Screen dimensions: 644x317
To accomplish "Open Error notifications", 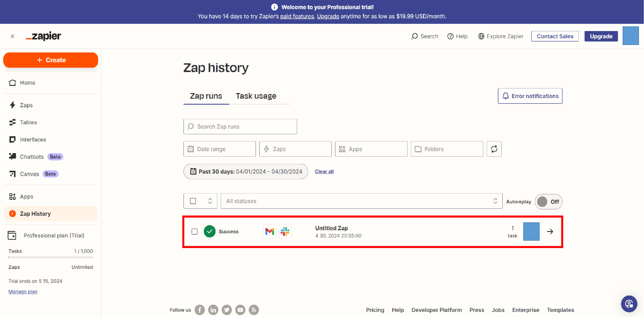I will pos(530,96).
